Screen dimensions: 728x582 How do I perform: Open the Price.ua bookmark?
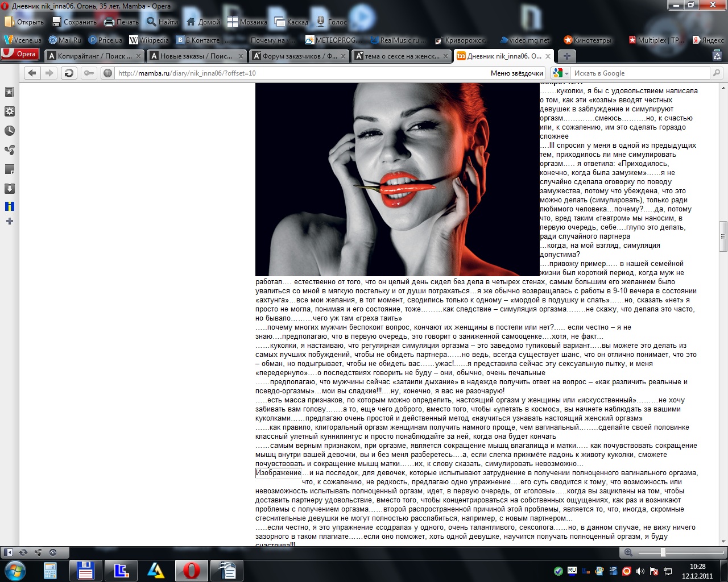[105, 40]
